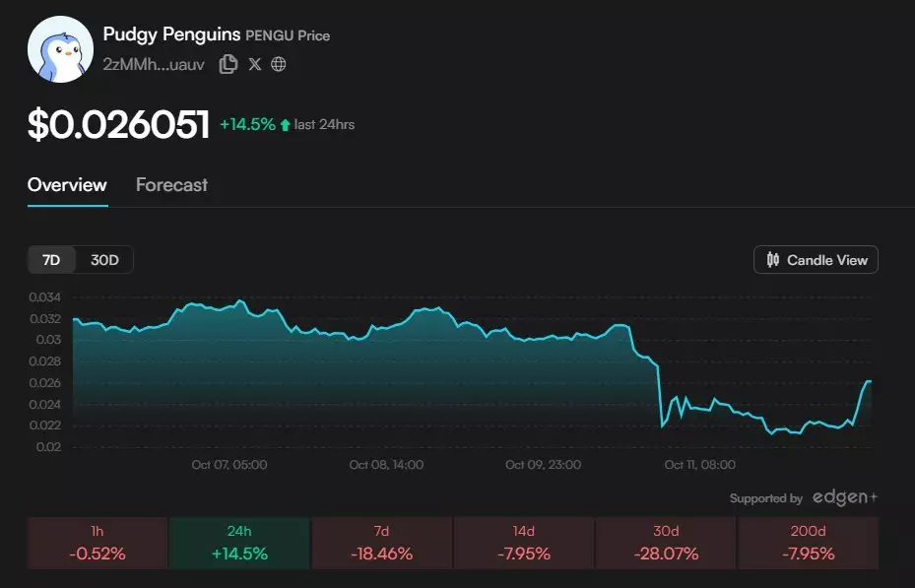915x588 pixels.
Task: Copy the contract address with the copy icon
Action: tap(229, 64)
